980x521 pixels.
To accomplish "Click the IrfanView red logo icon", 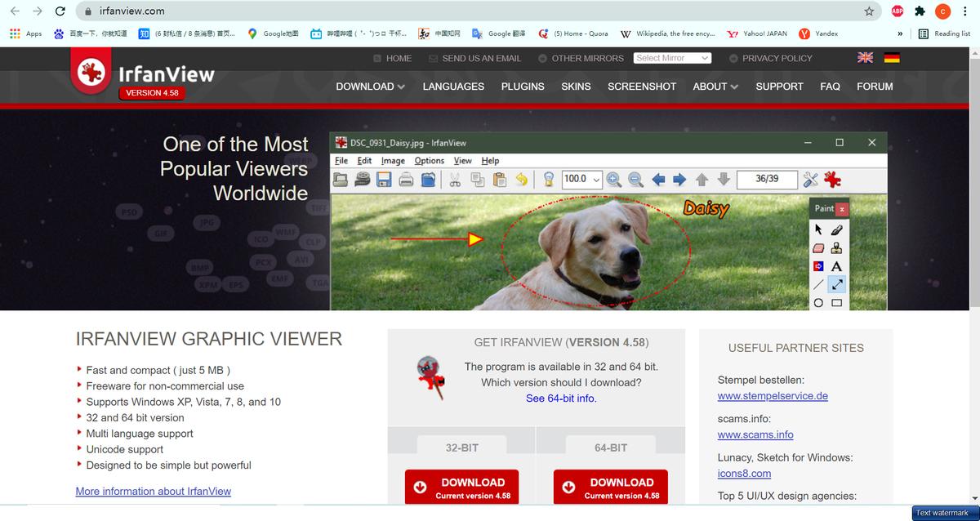I will pos(91,71).
